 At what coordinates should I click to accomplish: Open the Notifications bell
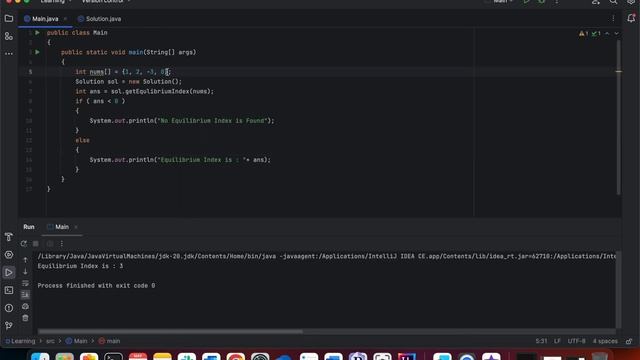631,18
